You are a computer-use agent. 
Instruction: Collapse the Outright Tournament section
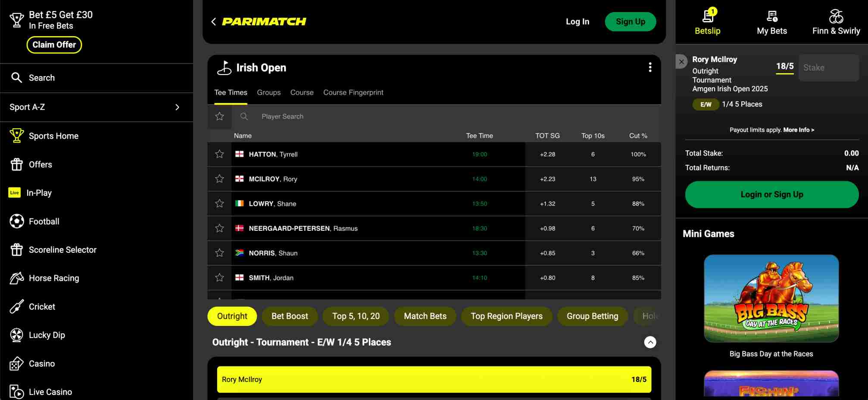coord(650,342)
